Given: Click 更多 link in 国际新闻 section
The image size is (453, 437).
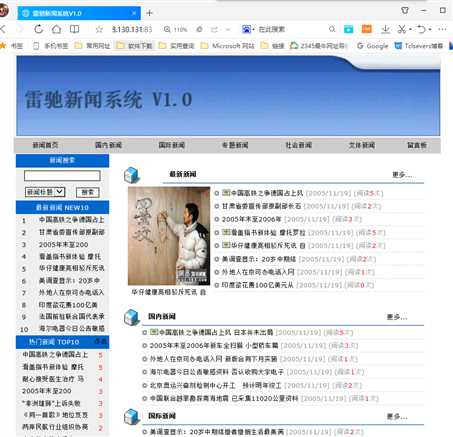Looking at the screenshot, I should 397,416.
